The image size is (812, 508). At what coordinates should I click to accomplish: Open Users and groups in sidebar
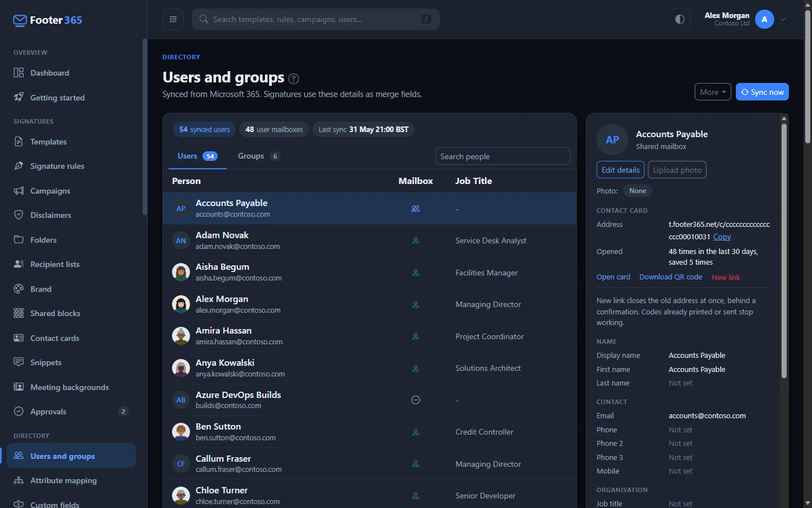coord(72,456)
